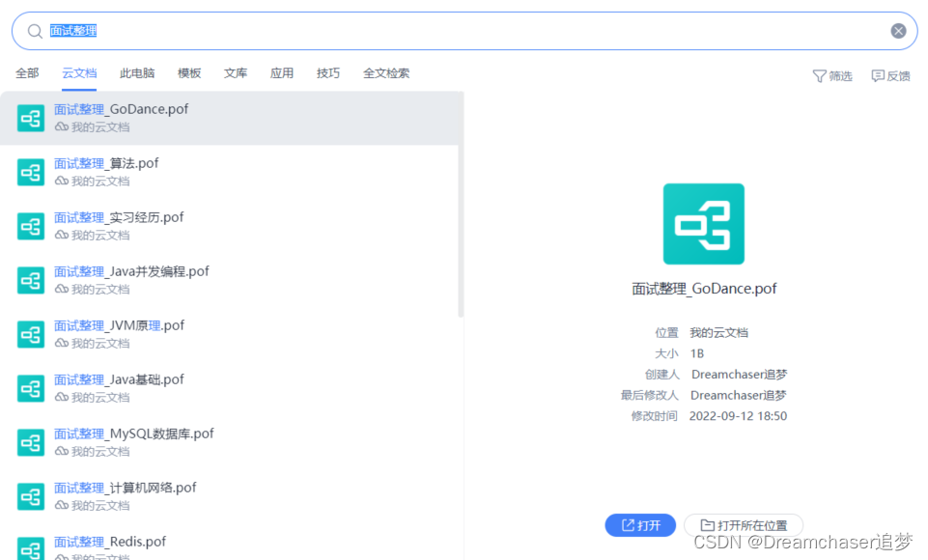The width and height of the screenshot is (928, 560).
Task: Switch to the 此电脑 tab
Action: tap(137, 73)
